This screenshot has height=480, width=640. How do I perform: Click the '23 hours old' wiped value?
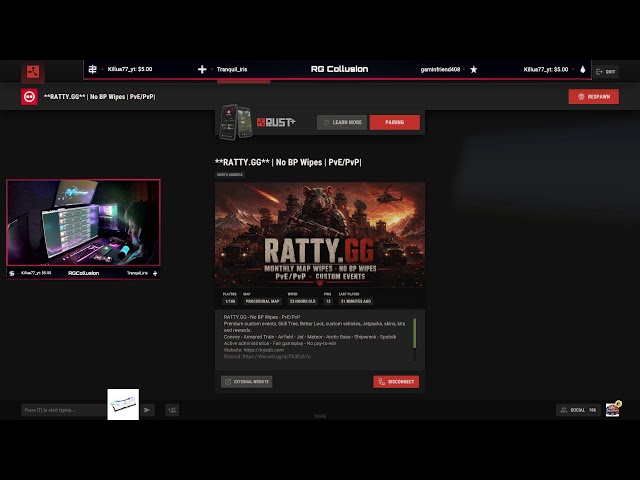point(302,301)
